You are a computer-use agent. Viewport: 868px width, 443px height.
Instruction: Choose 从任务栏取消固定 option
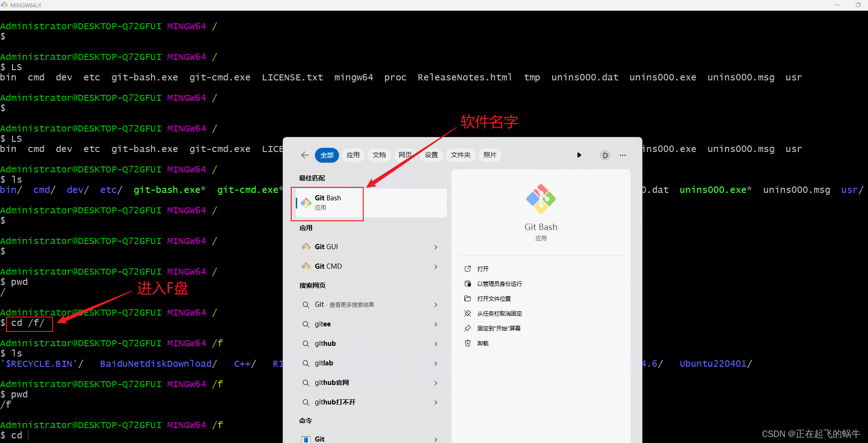tap(499, 314)
